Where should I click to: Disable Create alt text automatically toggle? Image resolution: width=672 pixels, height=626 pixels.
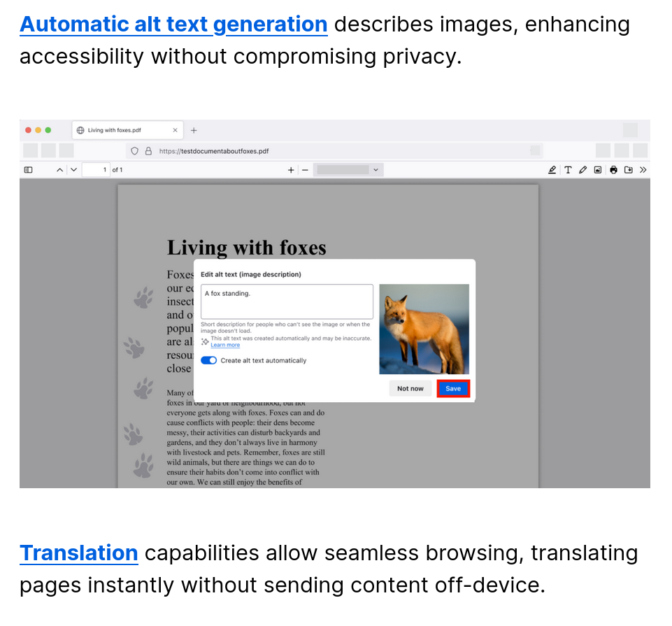pos(208,361)
